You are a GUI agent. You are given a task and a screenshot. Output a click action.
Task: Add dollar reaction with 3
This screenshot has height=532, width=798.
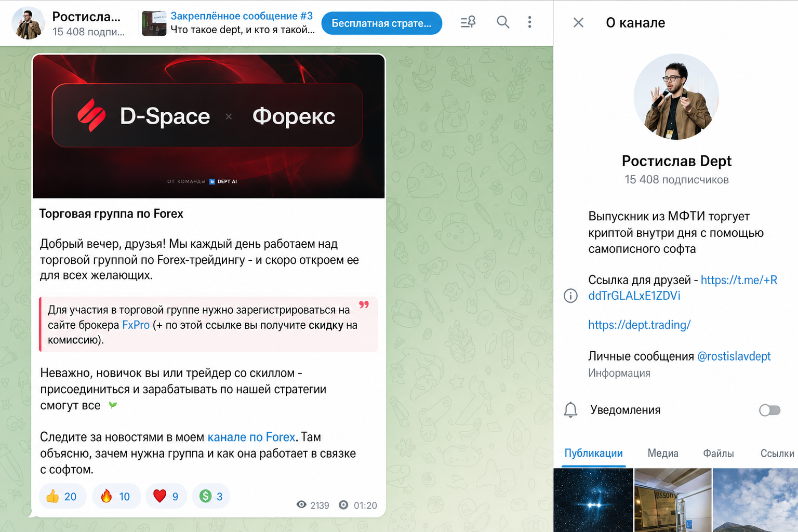(x=211, y=496)
